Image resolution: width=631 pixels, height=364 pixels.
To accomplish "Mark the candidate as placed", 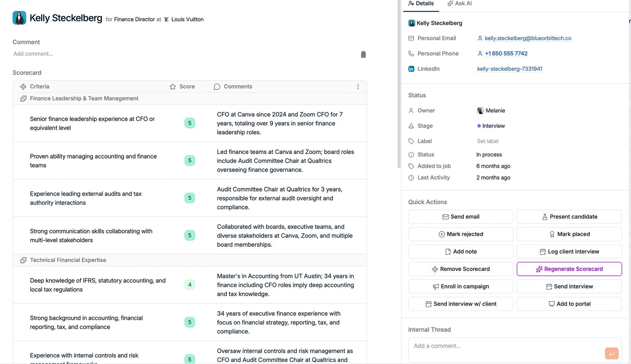I will pos(569,234).
